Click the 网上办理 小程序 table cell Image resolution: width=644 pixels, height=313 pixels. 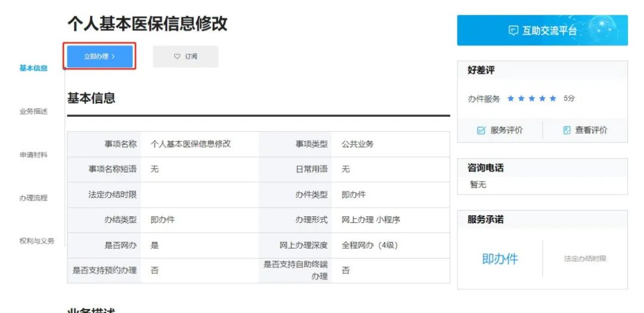click(370, 220)
